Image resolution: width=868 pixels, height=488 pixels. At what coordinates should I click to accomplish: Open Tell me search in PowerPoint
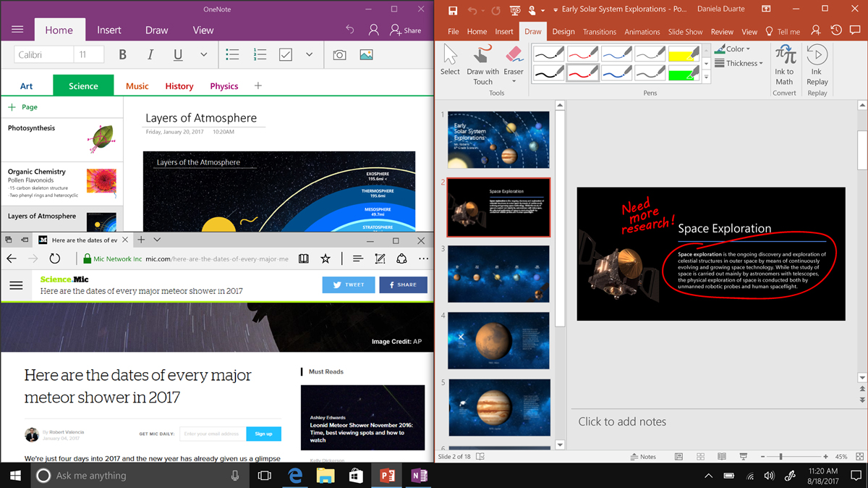[783, 32]
